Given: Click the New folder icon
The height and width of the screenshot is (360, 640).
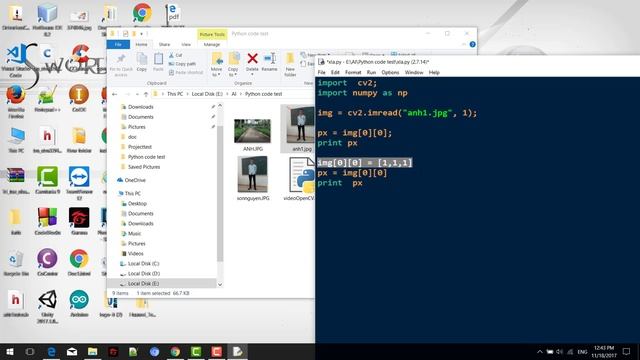Looking at the screenshot, I should point(290,58).
